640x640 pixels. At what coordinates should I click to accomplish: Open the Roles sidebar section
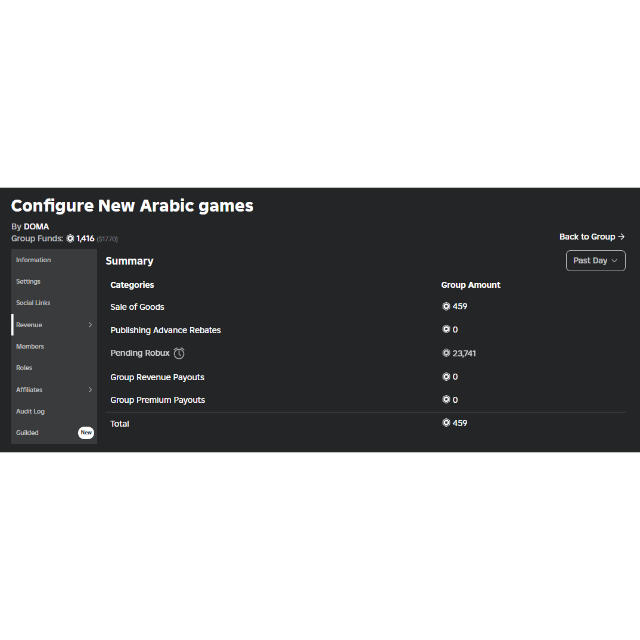pos(24,368)
